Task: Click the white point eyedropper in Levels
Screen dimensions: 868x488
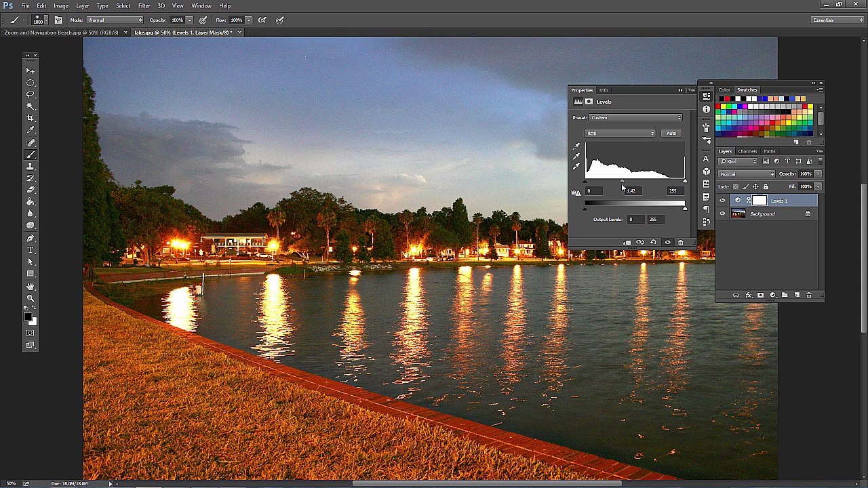Action: 576,167
